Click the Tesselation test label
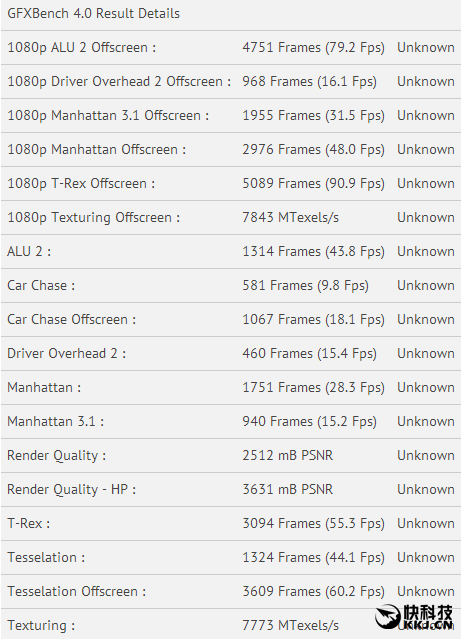462x639 pixels. [x=46, y=557]
